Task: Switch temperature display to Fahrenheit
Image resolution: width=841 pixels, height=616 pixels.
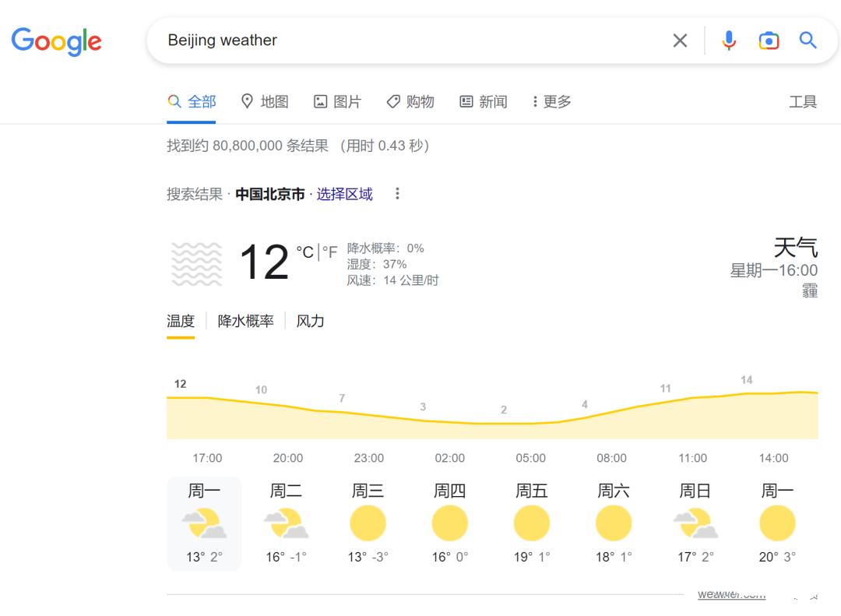Action: click(329, 251)
